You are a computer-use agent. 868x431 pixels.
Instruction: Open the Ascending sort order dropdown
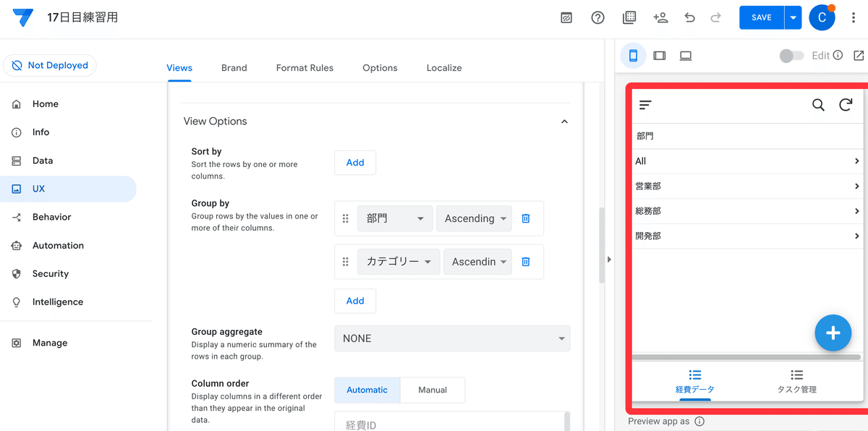click(474, 218)
